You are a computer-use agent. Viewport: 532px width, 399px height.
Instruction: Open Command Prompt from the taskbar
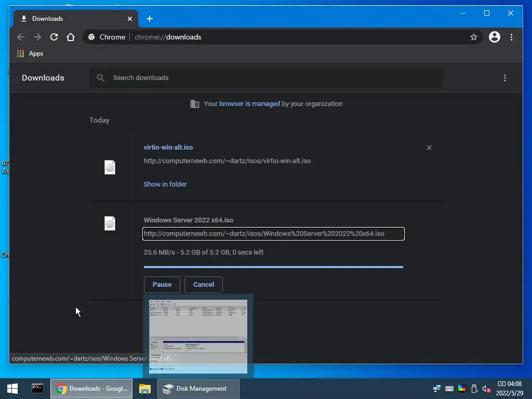point(37,389)
